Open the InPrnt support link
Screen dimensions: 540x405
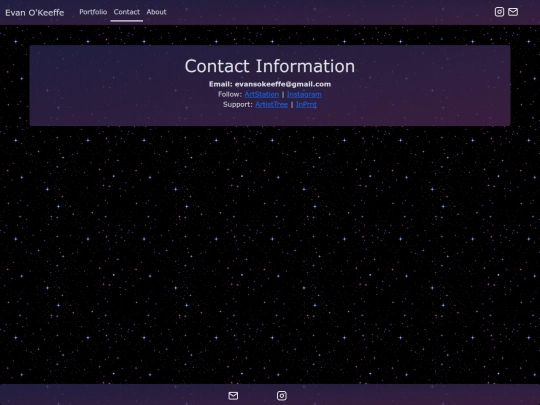click(x=306, y=104)
